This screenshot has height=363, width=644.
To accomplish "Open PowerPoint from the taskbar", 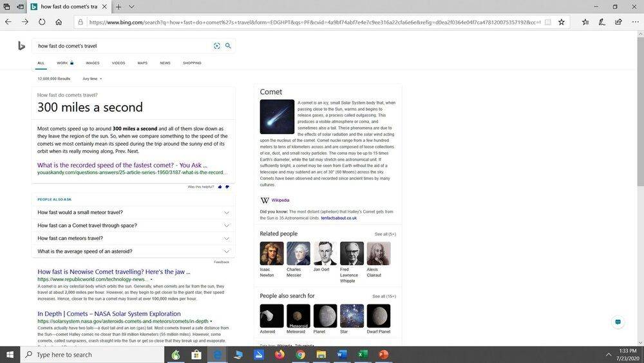I will coord(383,355).
